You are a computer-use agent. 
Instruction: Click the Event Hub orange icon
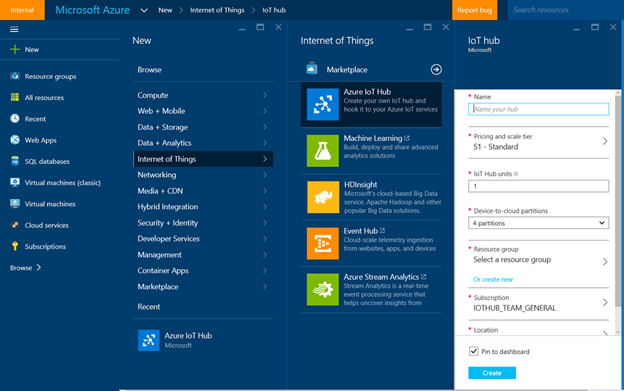tap(323, 243)
